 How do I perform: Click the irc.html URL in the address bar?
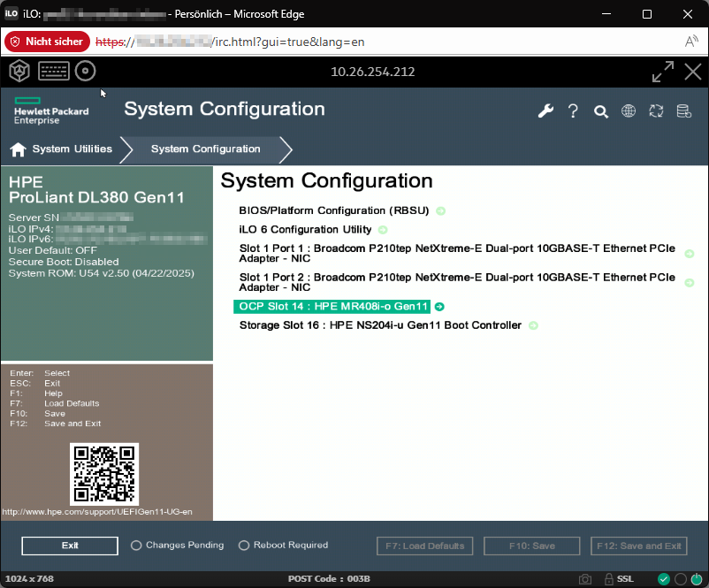click(x=230, y=42)
